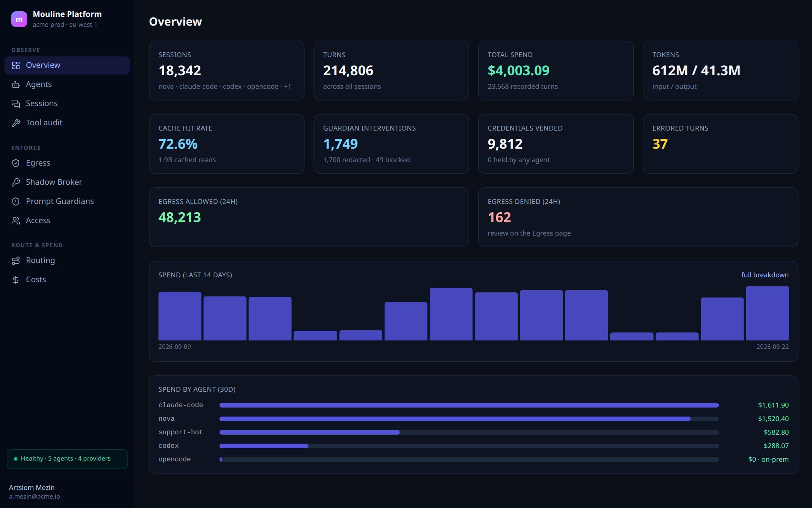This screenshot has height=508, width=812.
Task: Click the Turns 214,806 stat card
Action: (391, 70)
